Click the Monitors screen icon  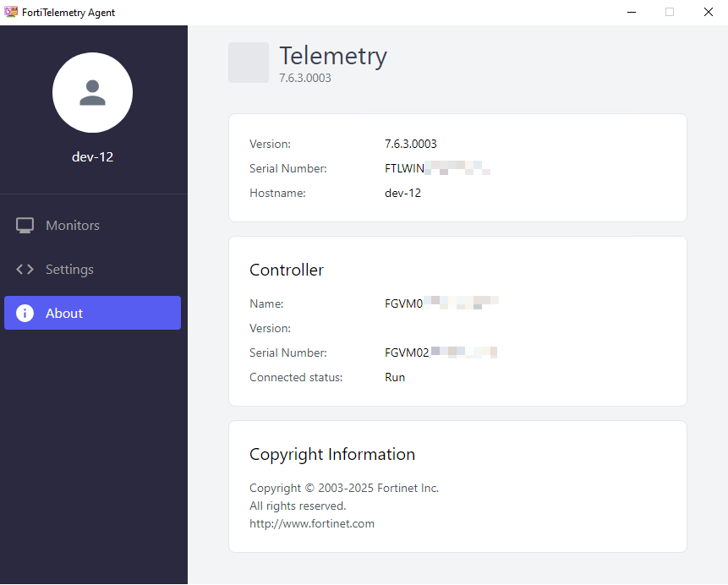[25, 226]
